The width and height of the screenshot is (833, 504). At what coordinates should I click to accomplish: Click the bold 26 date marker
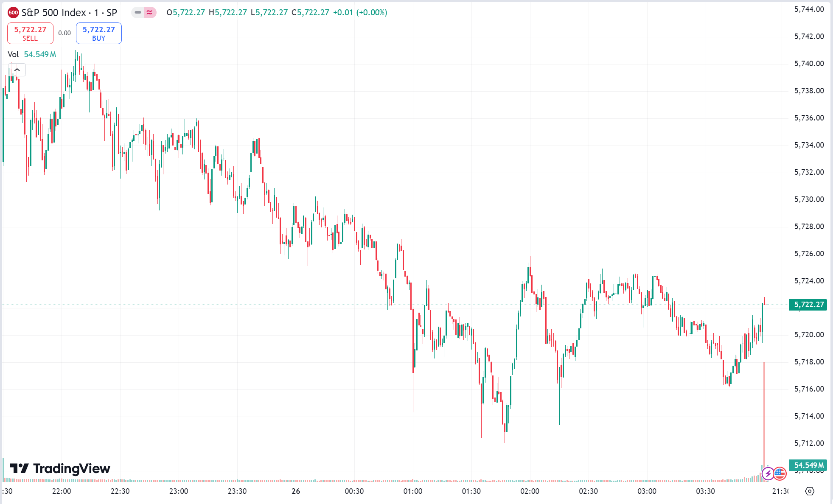(296, 491)
